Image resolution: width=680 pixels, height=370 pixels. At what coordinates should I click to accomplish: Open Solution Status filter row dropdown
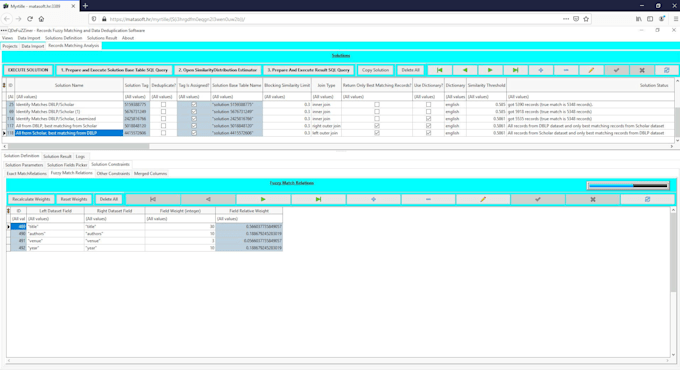click(590, 97)
